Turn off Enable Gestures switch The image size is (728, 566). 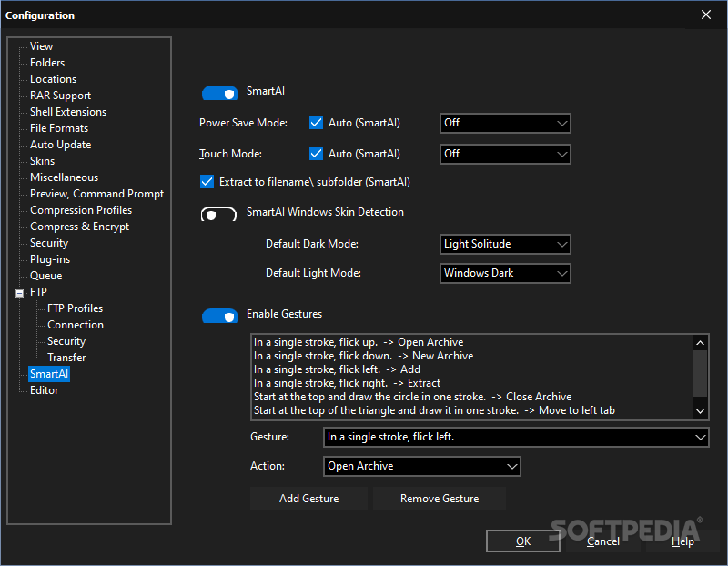pyautogui.click(x=219, y=316)
